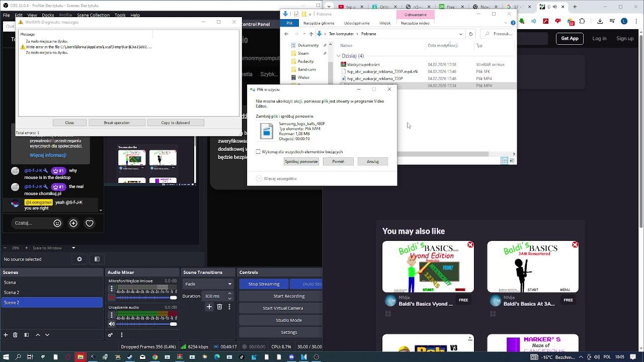Unmute the Mikrofon/Wejście liniowe channel
Viewport: 644px width, 362px height.
112,297
